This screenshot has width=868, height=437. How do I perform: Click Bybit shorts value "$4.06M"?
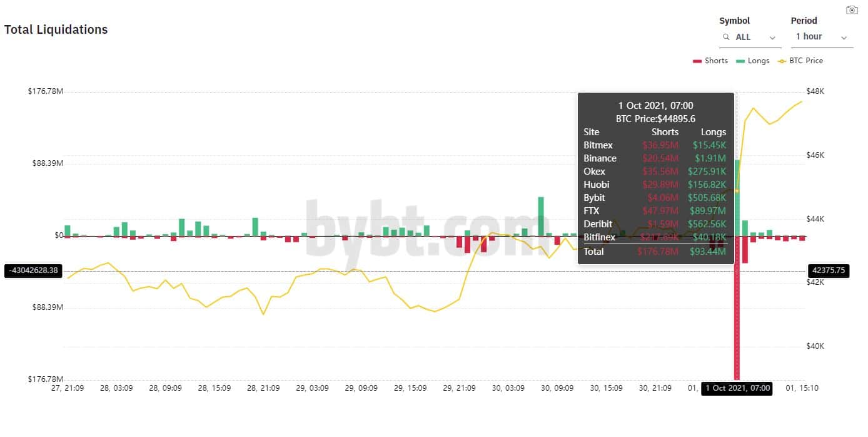tap(663, 198)
